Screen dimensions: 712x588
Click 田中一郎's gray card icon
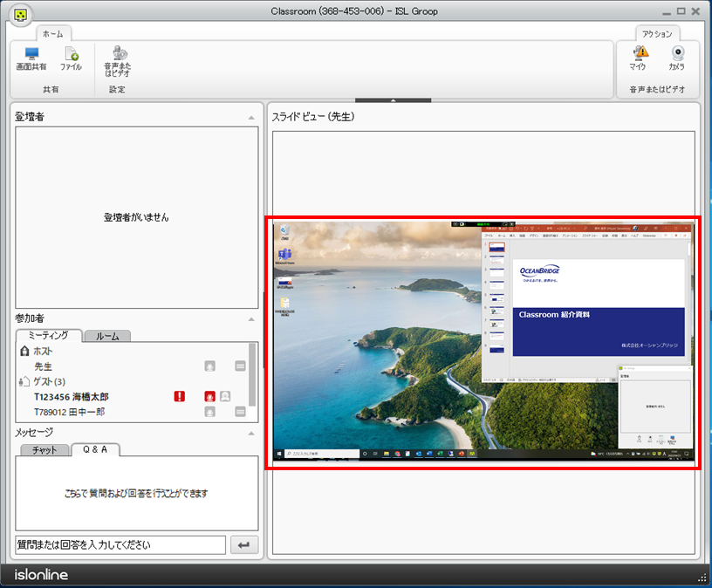240,412
